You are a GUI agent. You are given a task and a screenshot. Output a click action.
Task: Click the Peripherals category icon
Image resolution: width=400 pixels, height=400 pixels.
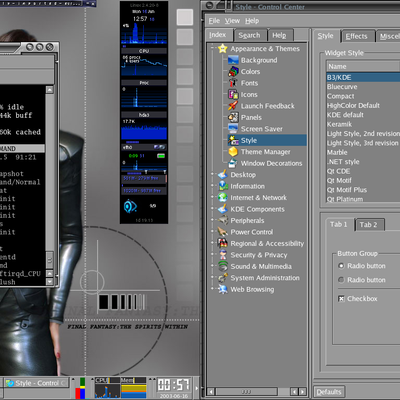coord(223,220)
